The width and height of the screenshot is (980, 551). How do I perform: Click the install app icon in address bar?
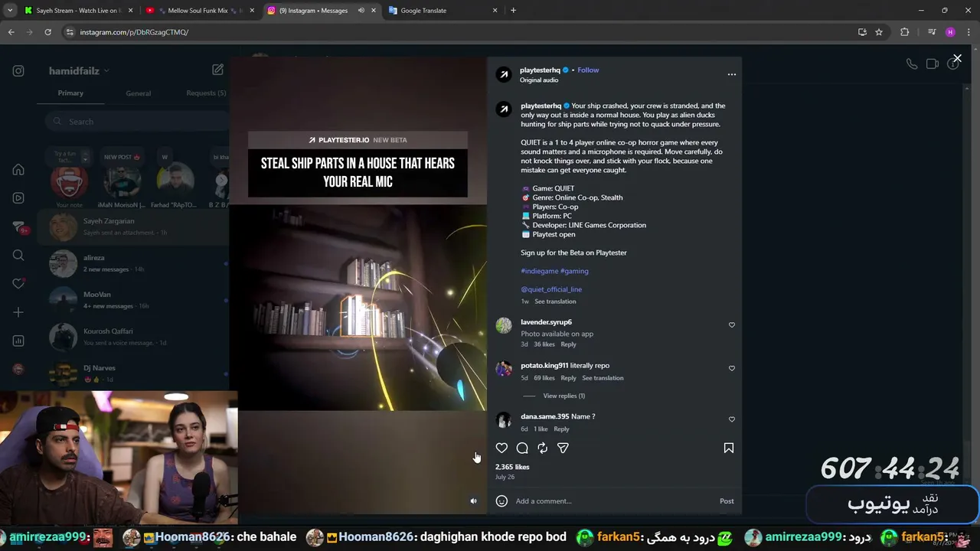(x=862, y=32)
